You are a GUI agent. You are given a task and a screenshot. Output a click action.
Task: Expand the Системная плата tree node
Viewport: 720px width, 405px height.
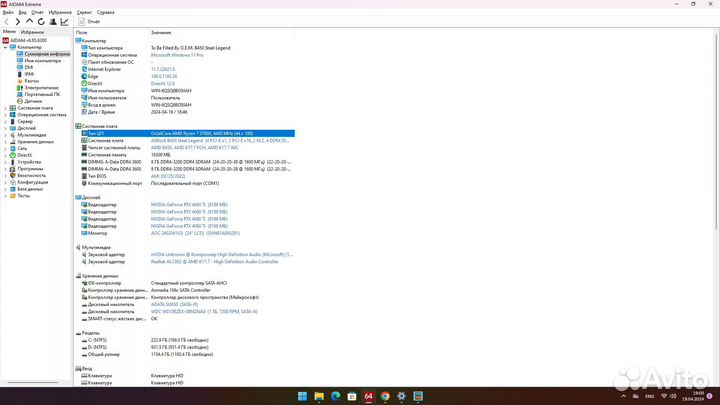click(x=6, y=108)
